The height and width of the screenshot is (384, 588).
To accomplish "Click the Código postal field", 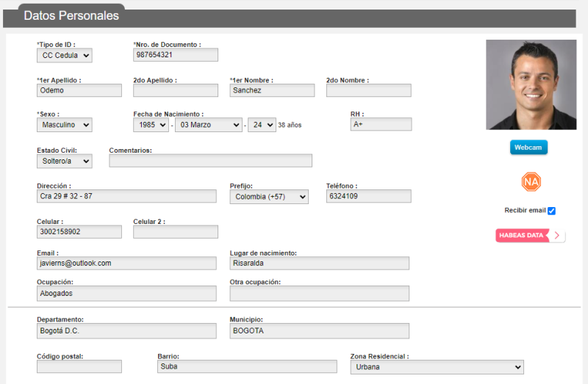I will pos(79,366).
